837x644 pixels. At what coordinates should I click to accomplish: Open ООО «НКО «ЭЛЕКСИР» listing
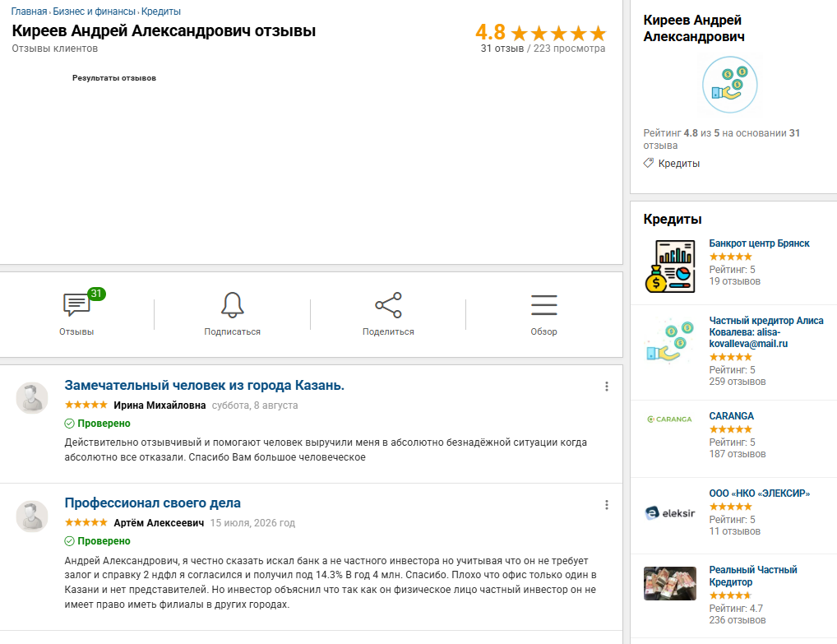coord(759,493)
